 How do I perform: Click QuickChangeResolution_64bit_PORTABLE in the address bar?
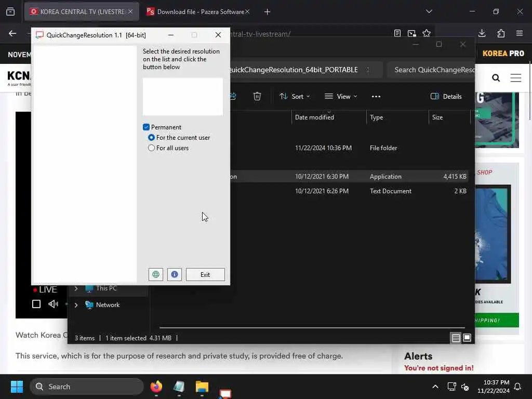point(294,70)
